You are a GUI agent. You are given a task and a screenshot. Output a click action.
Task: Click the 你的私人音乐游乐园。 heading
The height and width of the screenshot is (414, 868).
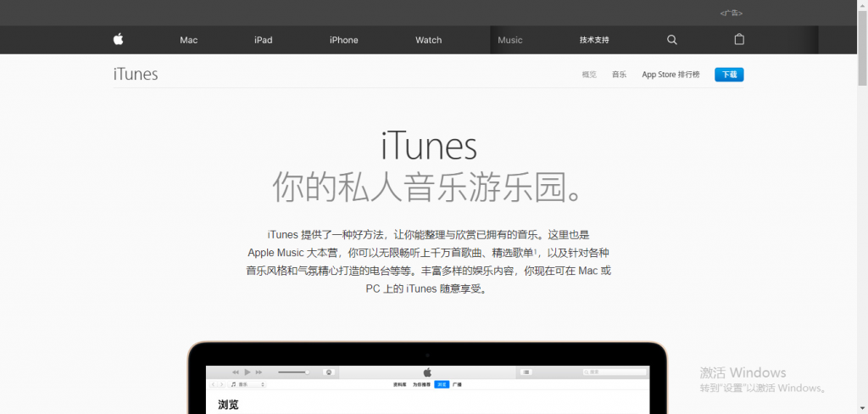click(x=428, y=187)
